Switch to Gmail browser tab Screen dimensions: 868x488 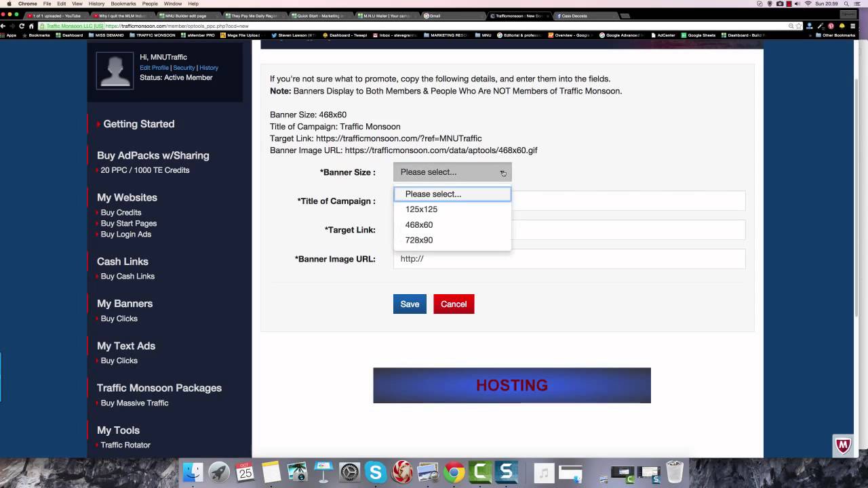[453, 16]
